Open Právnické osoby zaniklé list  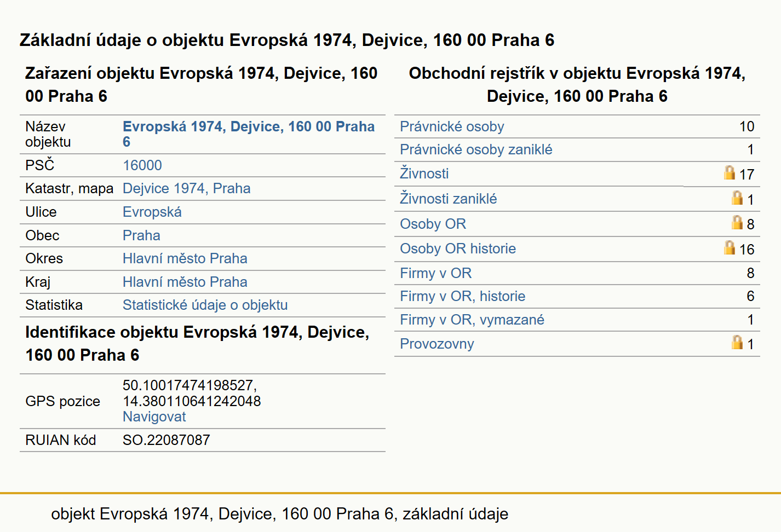476,149
